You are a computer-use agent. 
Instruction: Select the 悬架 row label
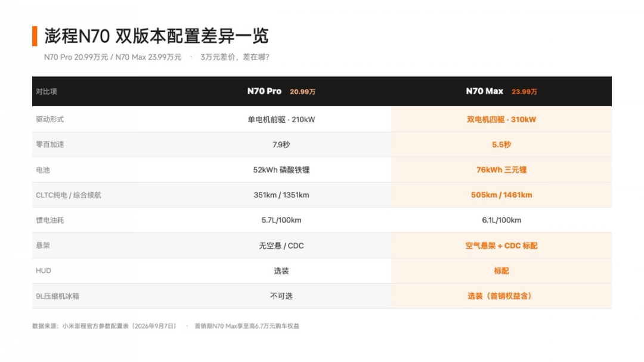point(43,245)
